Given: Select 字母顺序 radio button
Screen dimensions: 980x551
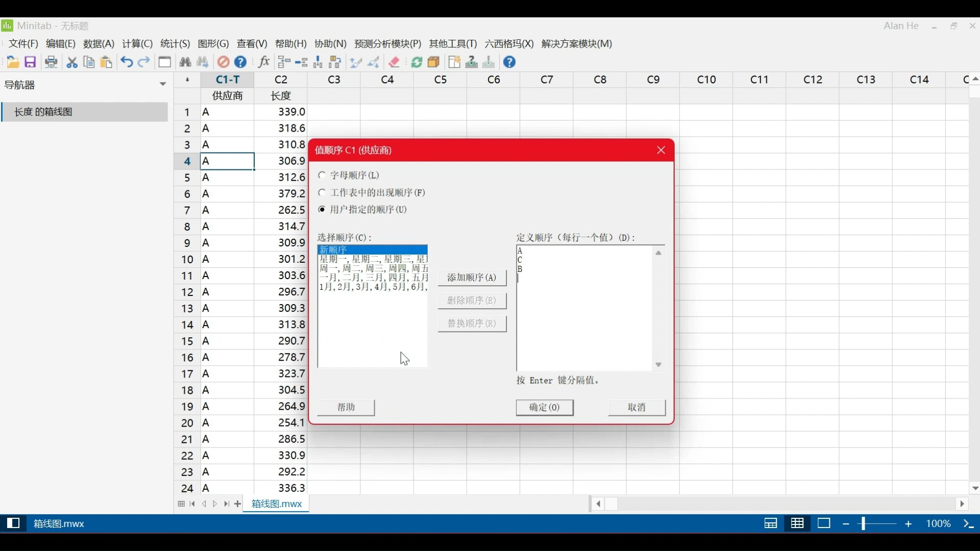Looking at the screenshot, I should [323, 176].
